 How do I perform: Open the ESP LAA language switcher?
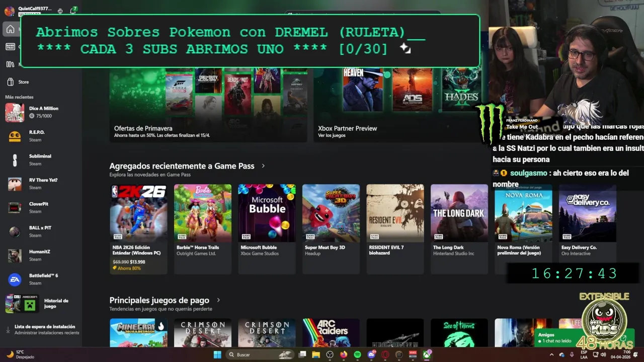[584, 354]
